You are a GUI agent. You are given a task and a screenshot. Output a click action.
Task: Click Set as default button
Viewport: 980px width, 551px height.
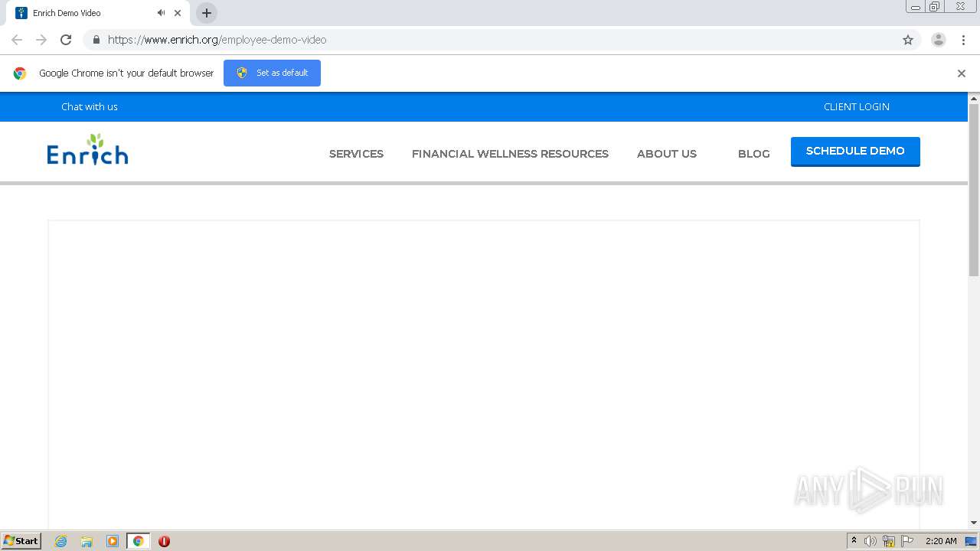click(272, 73)
